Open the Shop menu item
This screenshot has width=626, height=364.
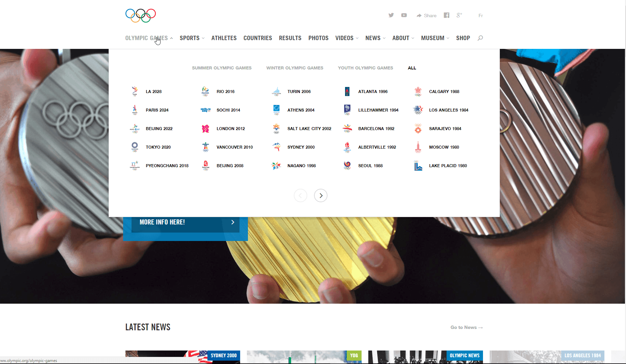point(463,38)
